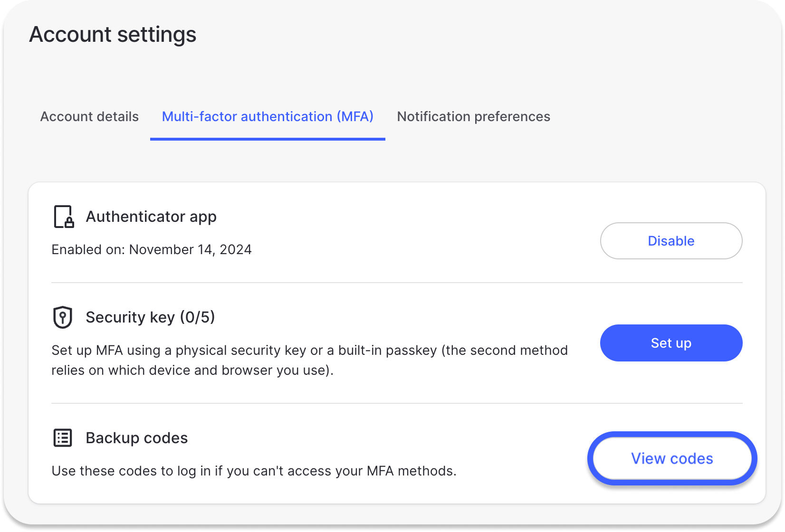
Task: Click the Authenticator app phone-lock icon
Action: coord(63,217)
